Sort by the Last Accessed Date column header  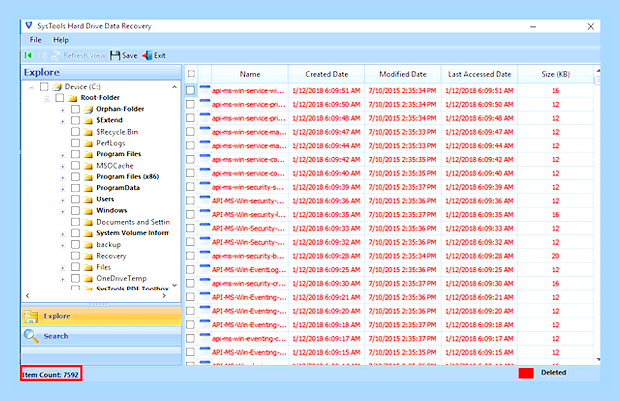coord(479,74)
